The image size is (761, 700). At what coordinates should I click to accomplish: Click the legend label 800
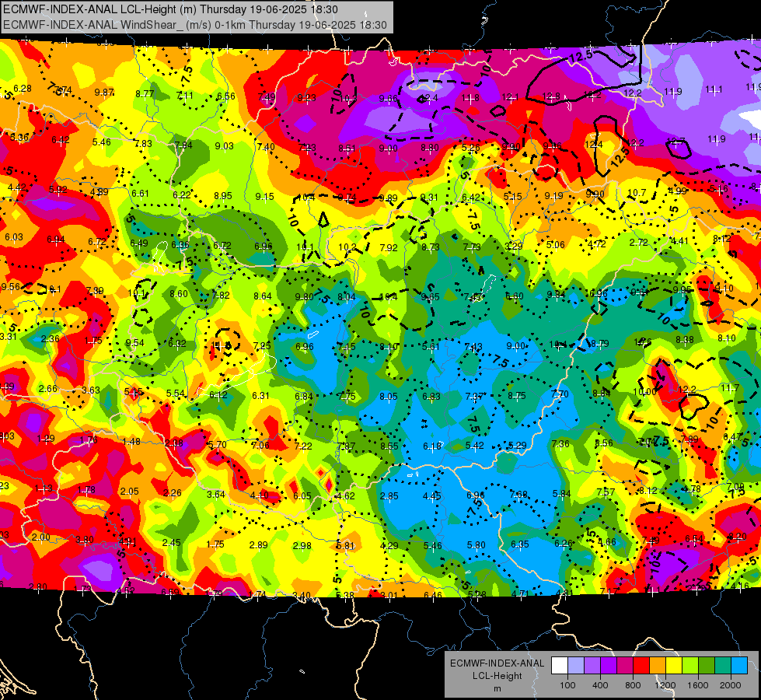click(633, 685)
